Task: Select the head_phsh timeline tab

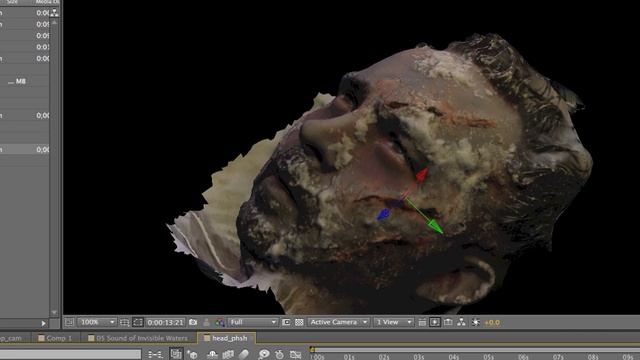Action: pyautogui.click(x=226, y=338)
